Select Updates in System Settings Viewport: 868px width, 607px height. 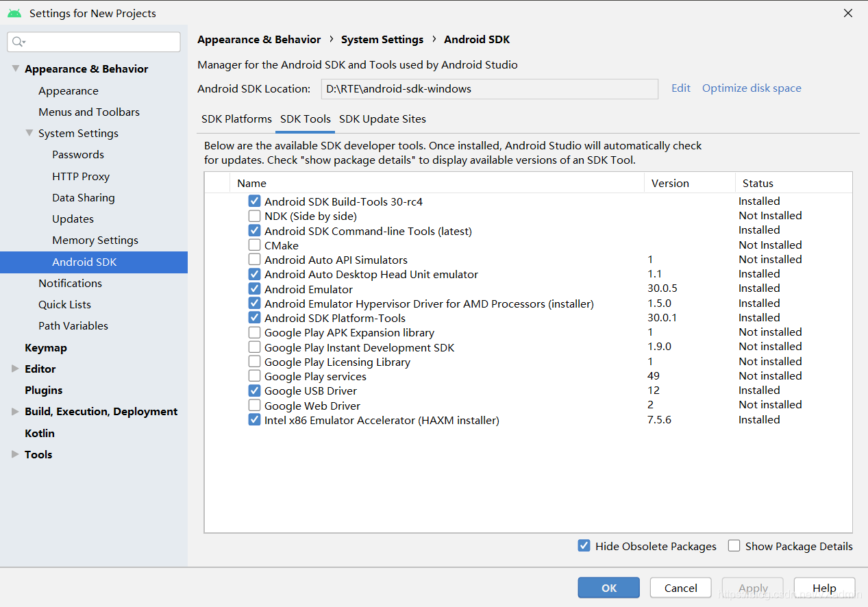coord(73,219)
